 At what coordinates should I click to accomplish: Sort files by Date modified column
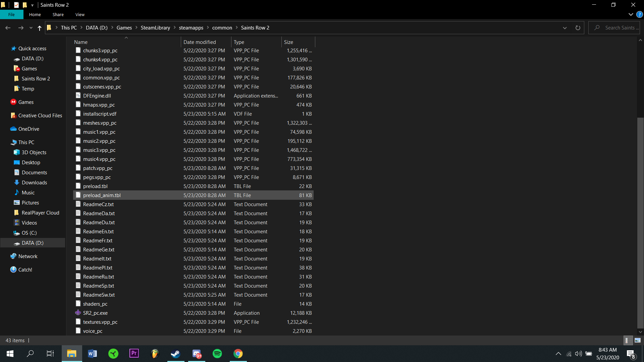[206, 42]
